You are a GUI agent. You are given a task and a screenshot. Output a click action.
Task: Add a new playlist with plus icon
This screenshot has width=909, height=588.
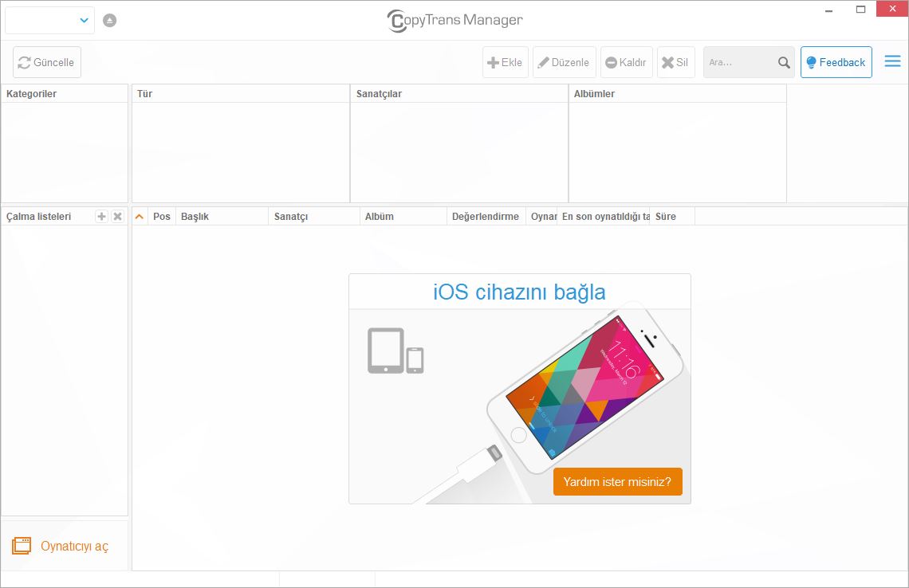[x=101, y=216]
